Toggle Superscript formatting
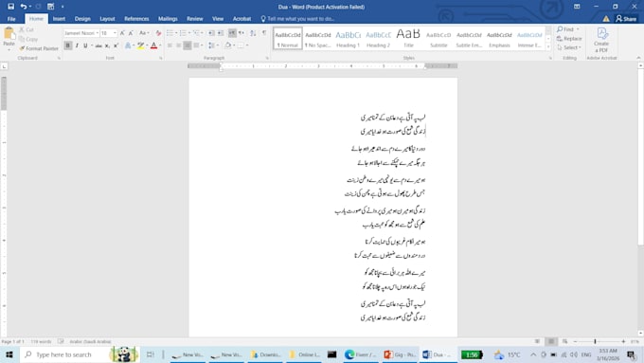The image size is (644, 363). pos(116,45)
